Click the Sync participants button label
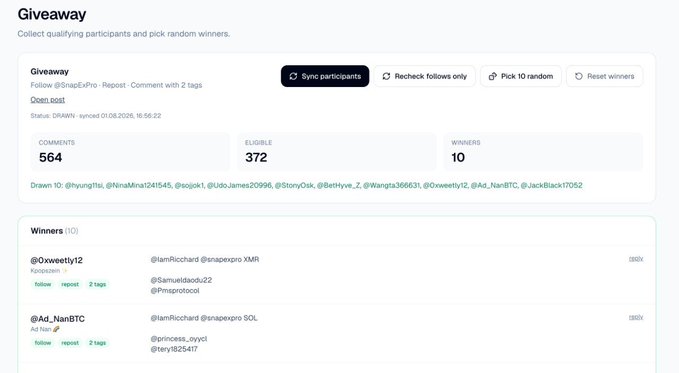The width and height of the screenshot is (679, 373). [331, 76]
